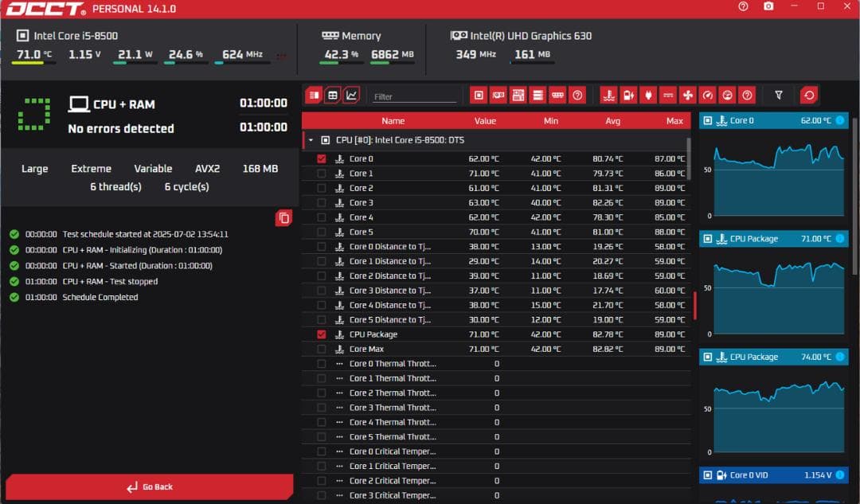This screenshot has width=860, height=504.
Task: Click the CPU hardware filter icon
Action: [479, 96]
